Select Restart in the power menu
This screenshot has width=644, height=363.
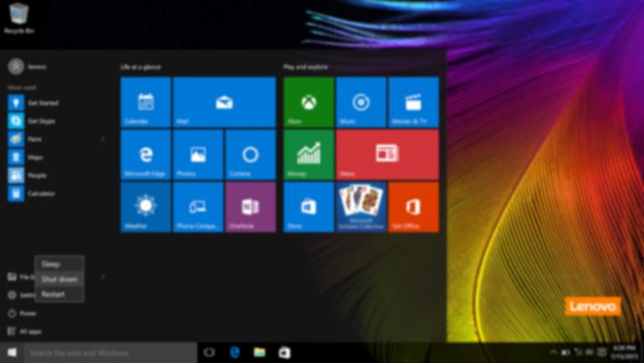click(x=60, y=294)
